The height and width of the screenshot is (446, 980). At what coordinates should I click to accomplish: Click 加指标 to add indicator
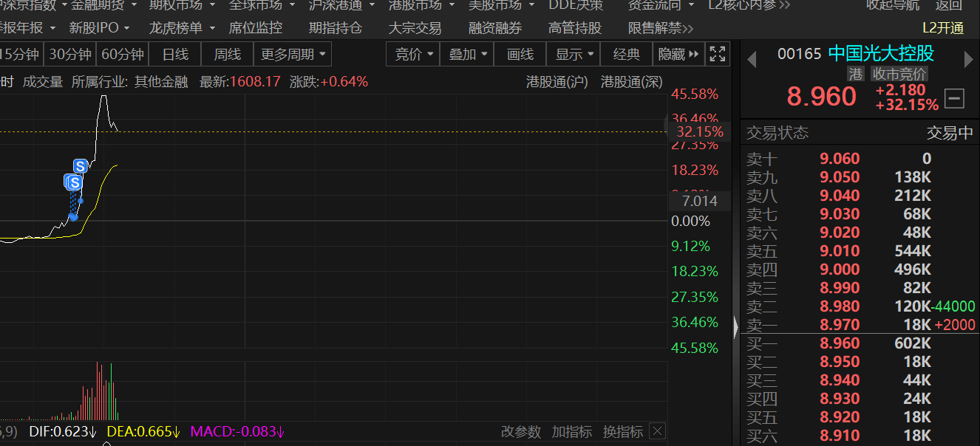(x=572, y=431)
